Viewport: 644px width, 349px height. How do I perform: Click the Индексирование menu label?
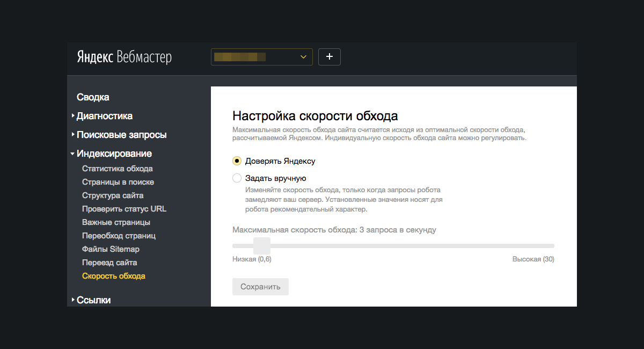pos(114,154)
